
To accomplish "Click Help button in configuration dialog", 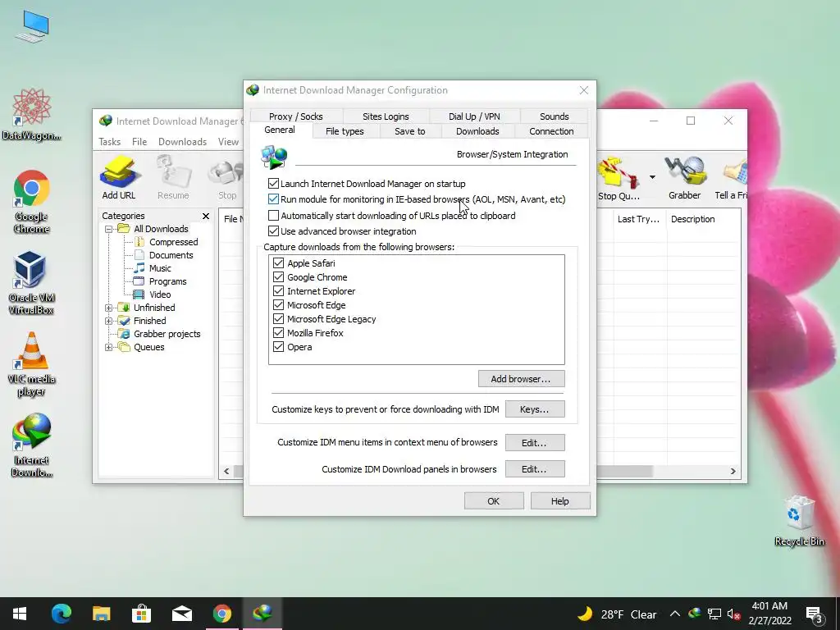I will coord(559,501).
